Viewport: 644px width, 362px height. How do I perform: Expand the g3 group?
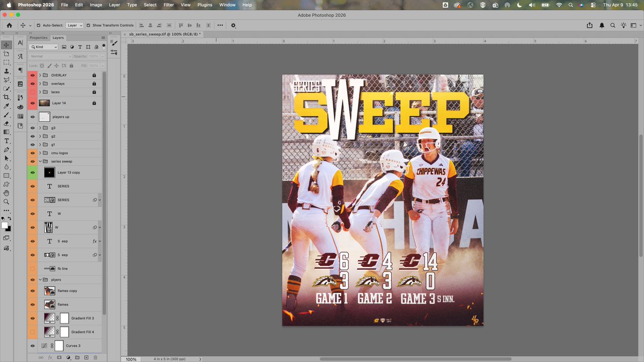point(40,128)
